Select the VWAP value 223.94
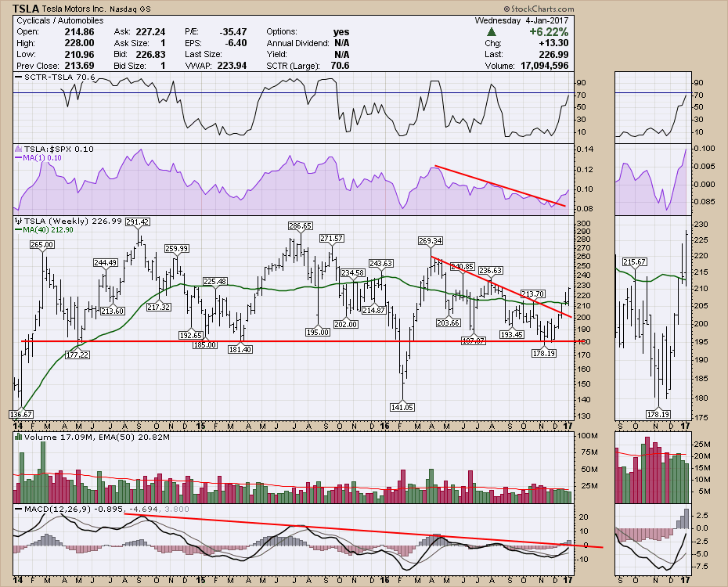This screenshot has width=728, height=587. click(x=232, y=66)
